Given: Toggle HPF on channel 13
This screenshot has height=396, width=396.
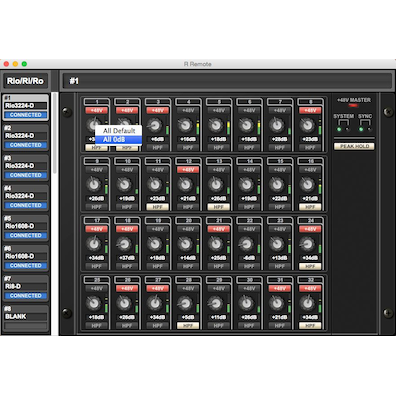Looking at the screenshot, I should pos(218,207).
